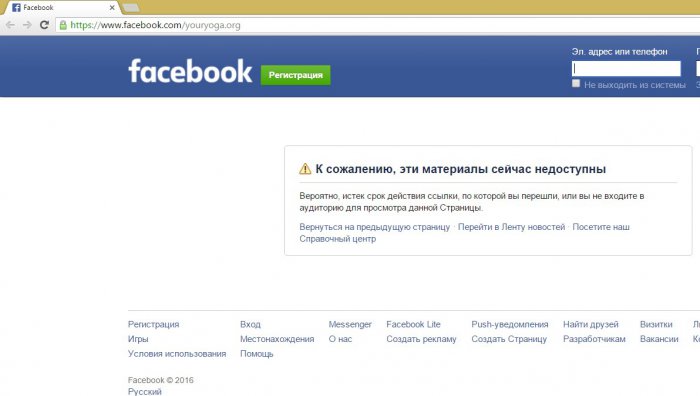The height and width of the screenshot is (396, 700).
Task: Toggle the Не выходить из системы checkbox
Action: point(576,83)
